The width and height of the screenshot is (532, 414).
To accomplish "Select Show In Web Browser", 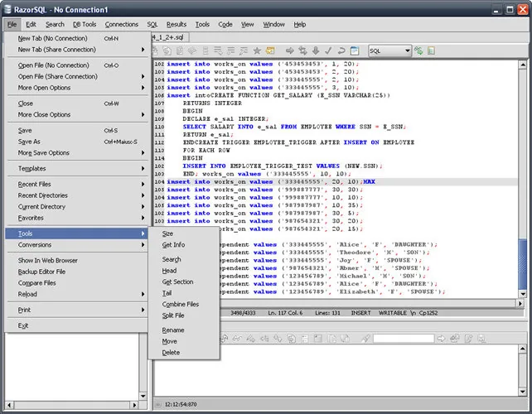I will [77, 260].
